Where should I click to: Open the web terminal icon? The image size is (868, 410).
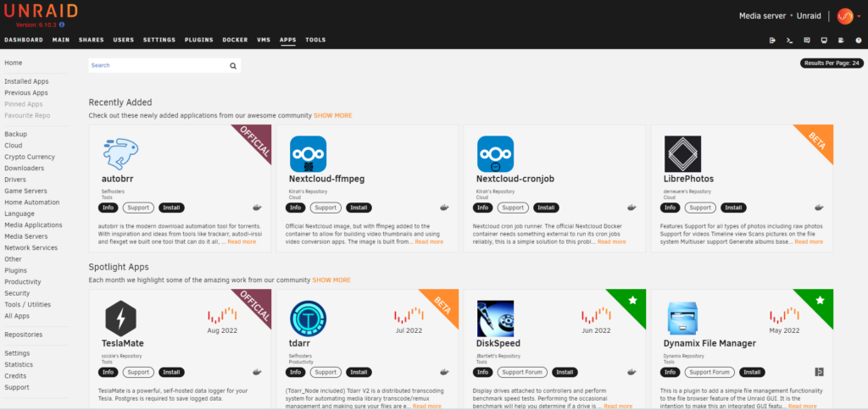coord(790,40)
